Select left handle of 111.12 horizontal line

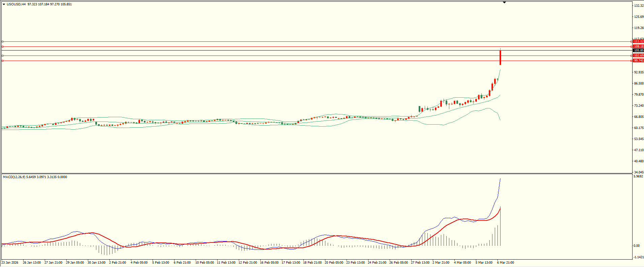[x=3, y=42]
